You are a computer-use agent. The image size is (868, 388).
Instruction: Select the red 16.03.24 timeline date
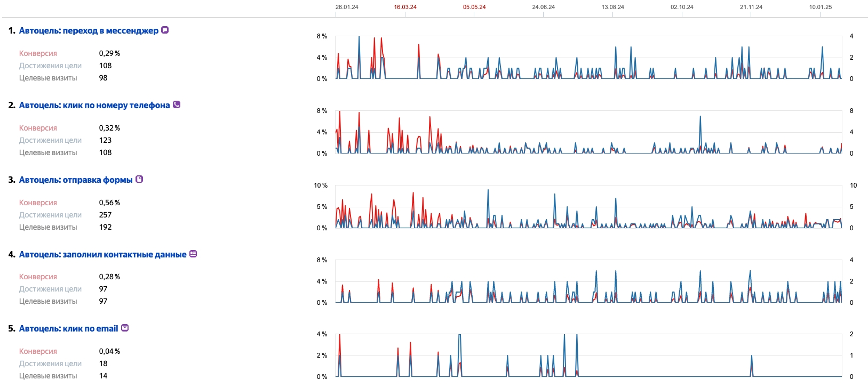coord(405,7)
